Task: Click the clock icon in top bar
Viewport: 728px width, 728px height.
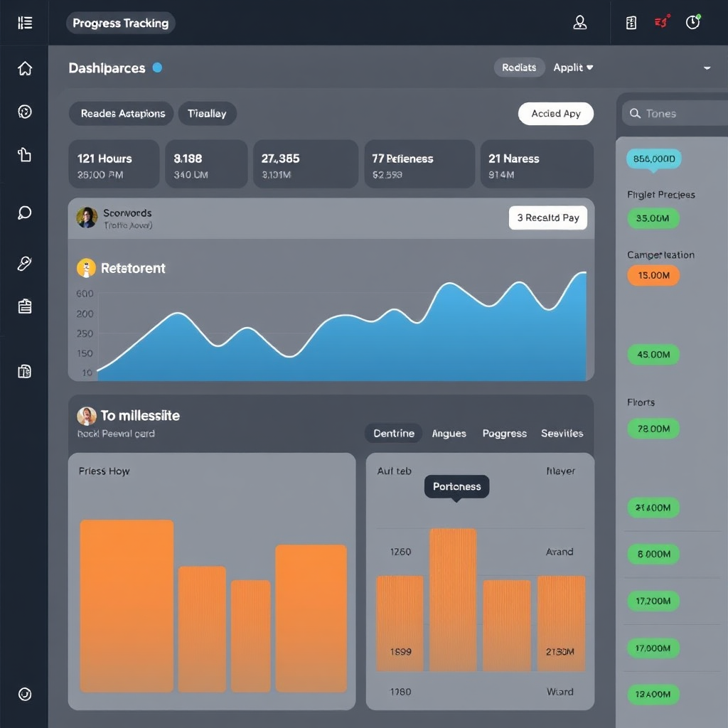Action: [x=692, y=23]
